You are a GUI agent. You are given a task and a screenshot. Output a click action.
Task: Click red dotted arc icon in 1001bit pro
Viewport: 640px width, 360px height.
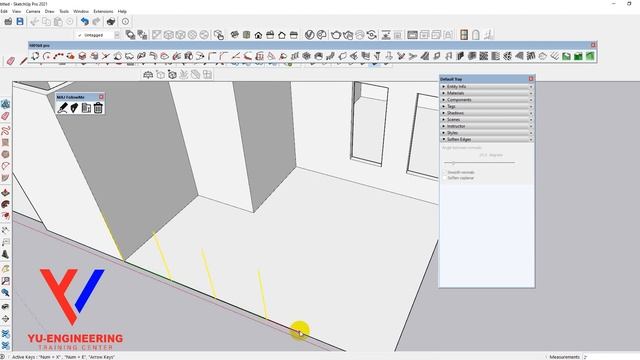point(59,56)
